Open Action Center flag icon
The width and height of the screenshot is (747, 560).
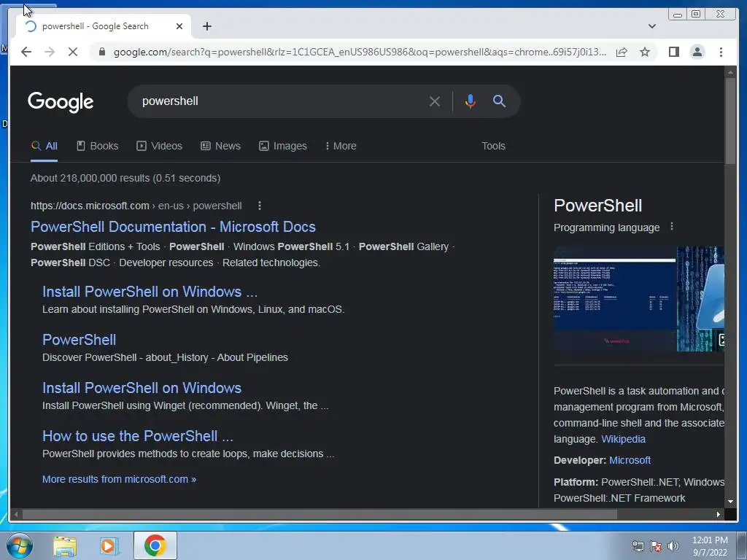coord(656,546)
